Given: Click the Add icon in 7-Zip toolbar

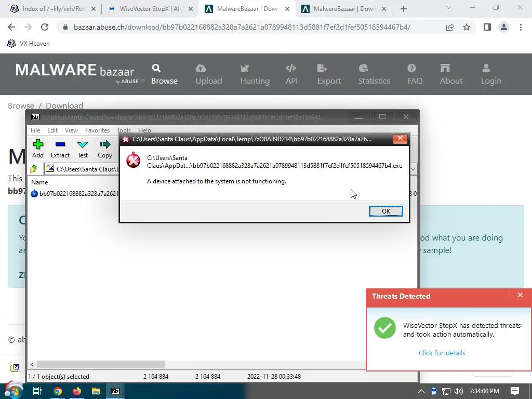Looking at the screenshot, I should click(x=38, y=149).
